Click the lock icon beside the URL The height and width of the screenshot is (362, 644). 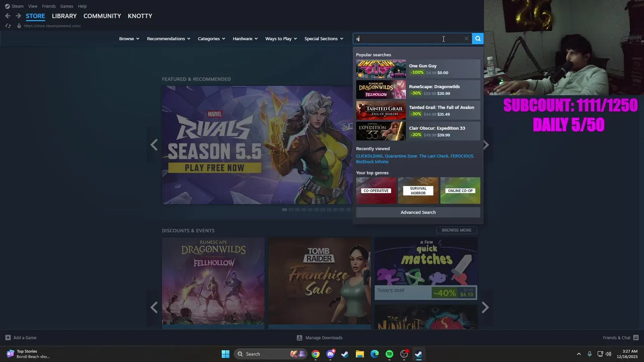tap(19, 26)
